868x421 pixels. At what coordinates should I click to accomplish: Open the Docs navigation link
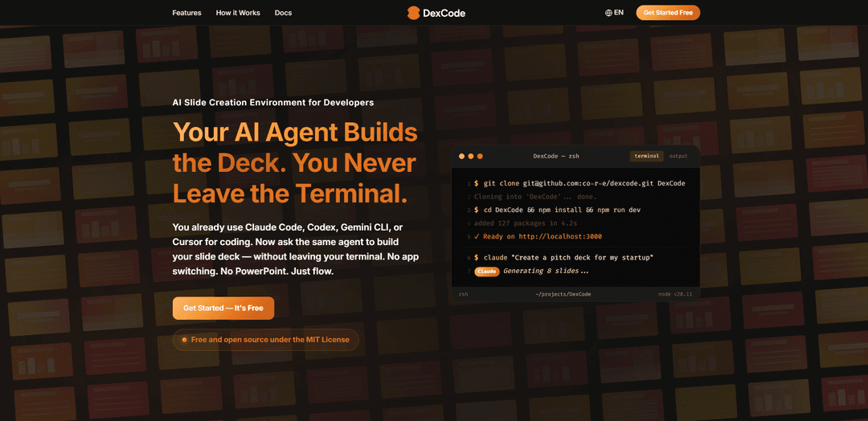(283, 13)
